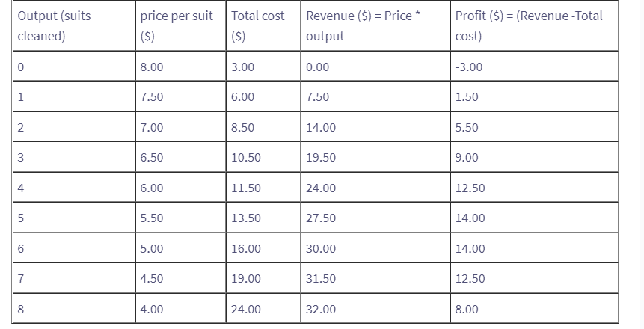Click the total cost cell showing 13.50
Image resolution: width=644 pixels, height=329 pixels.
pos(262,218)
